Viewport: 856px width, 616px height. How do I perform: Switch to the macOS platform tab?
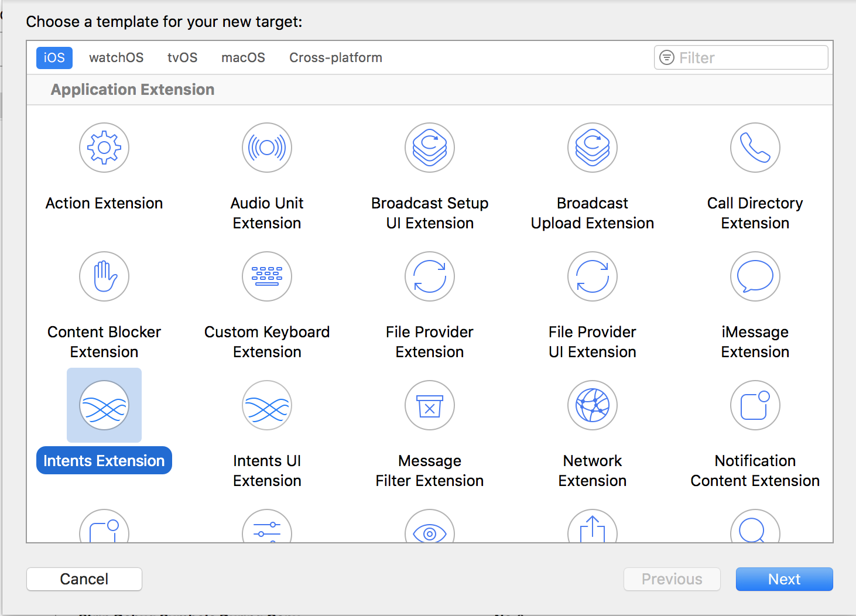243,58
